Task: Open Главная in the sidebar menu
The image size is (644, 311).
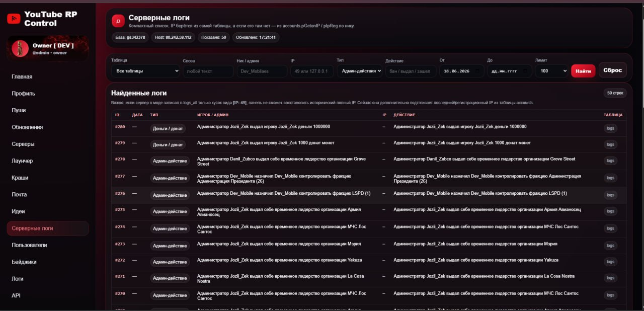Action: pyautogui.click(x=22, y=76)
